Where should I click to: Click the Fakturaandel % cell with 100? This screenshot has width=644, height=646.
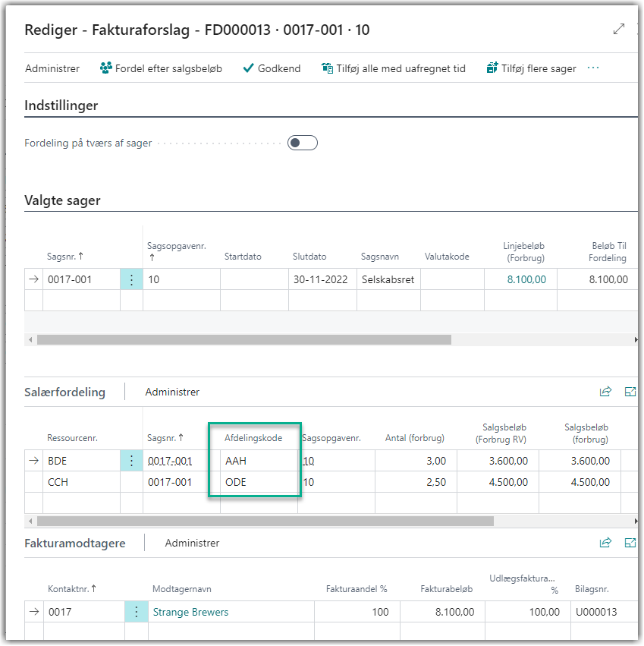[357, 612]
